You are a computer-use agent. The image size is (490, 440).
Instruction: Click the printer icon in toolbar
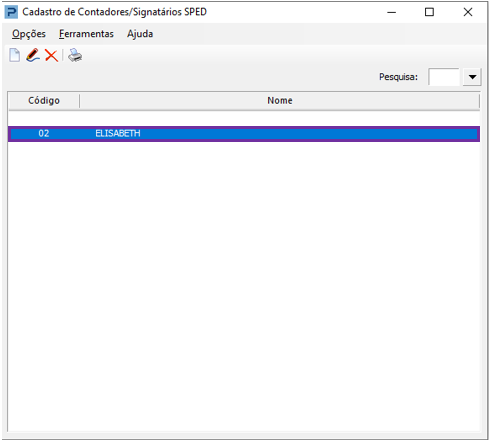click(x=75, y=55)
